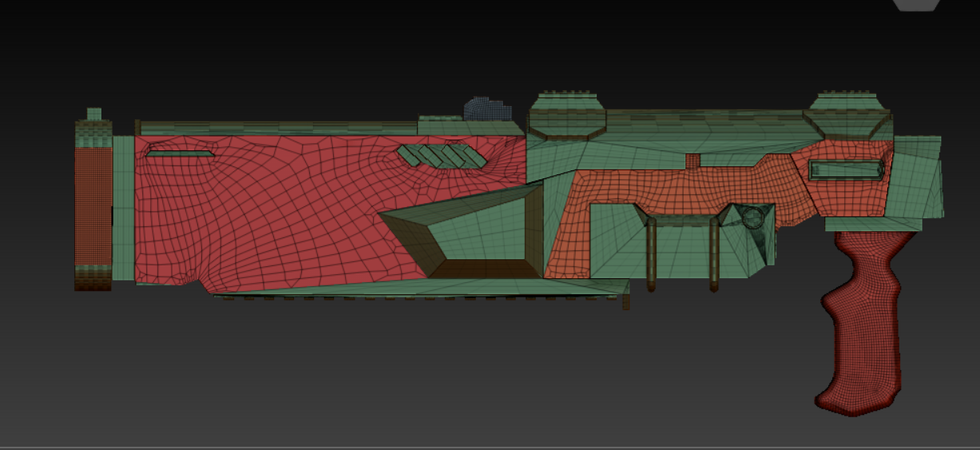
Task: Click the front green octagonal scope mount
Action: pos(566,116)
